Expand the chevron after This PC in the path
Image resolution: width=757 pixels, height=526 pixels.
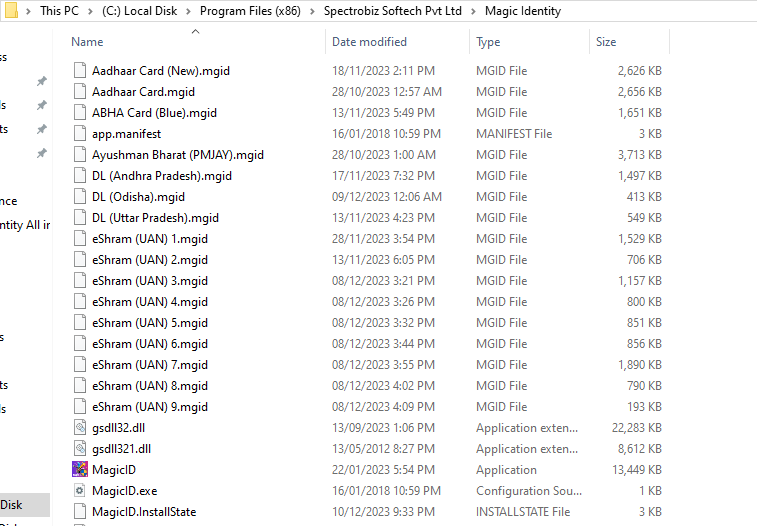[91, 12]
